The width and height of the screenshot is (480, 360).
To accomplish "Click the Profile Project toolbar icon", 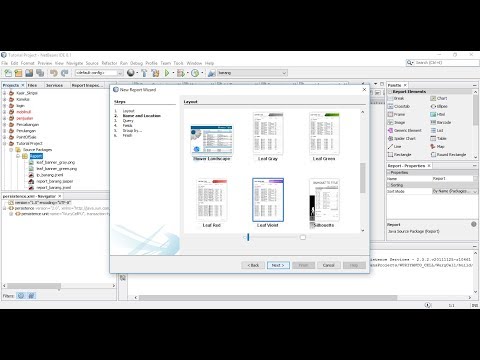I will tap(195, 73).
